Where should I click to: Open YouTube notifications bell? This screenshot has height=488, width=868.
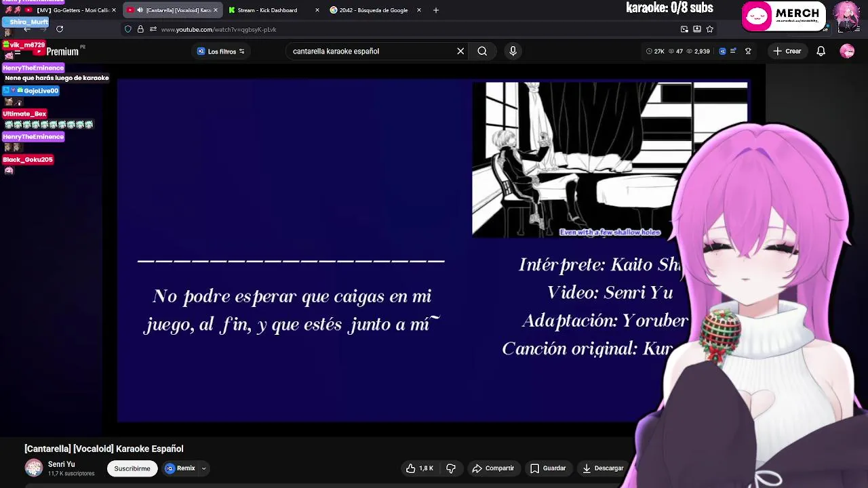[821, 52]
